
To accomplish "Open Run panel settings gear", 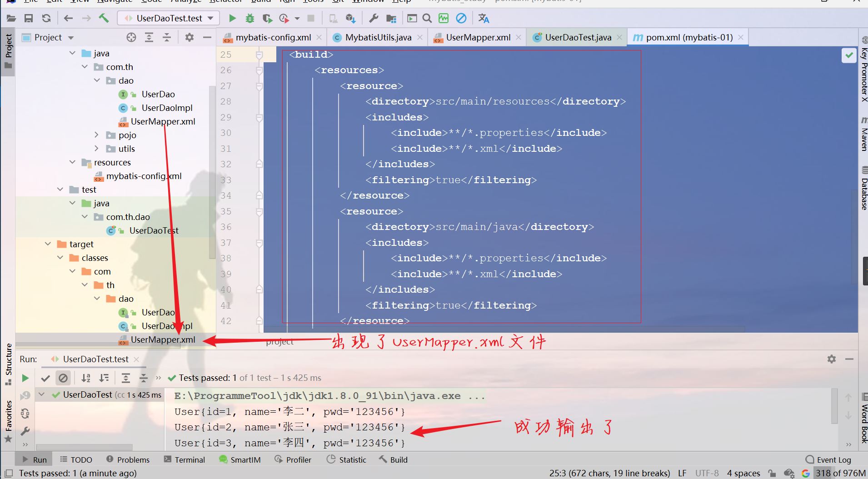I will pos(832,359).
